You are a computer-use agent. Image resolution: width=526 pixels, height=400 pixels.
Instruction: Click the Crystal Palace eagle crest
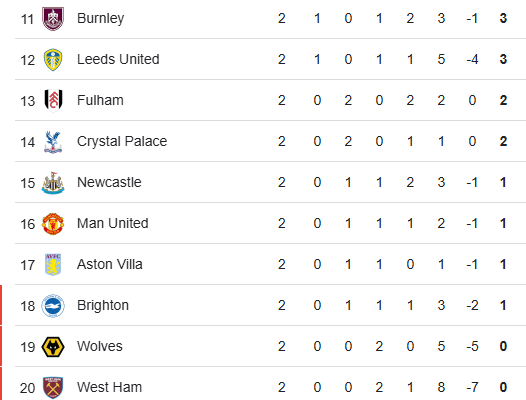[x=53, y=142]
